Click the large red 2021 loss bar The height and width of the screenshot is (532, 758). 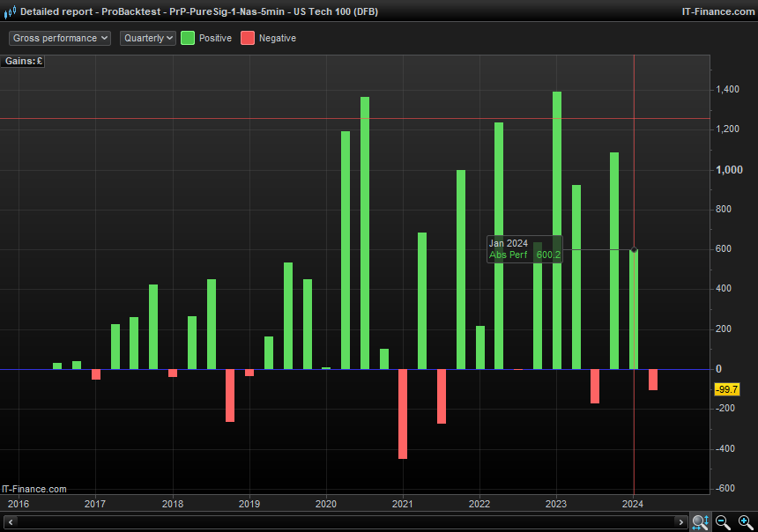[403, 414]
